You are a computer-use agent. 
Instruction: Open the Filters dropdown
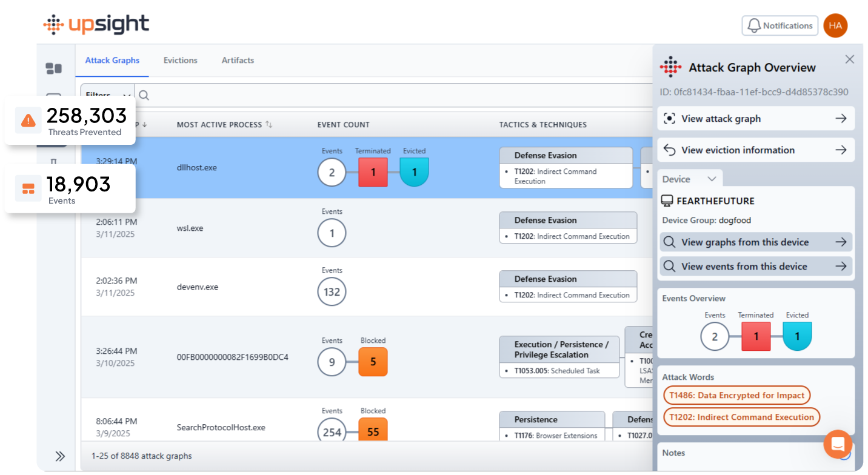pos(107,95)
